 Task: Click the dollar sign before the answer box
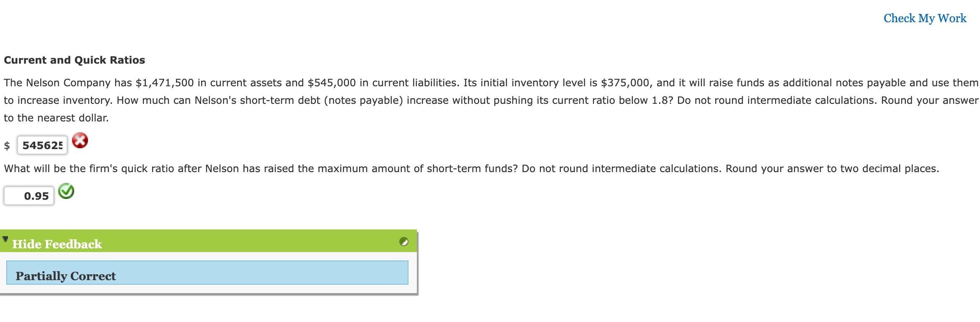tap(7, 146)
